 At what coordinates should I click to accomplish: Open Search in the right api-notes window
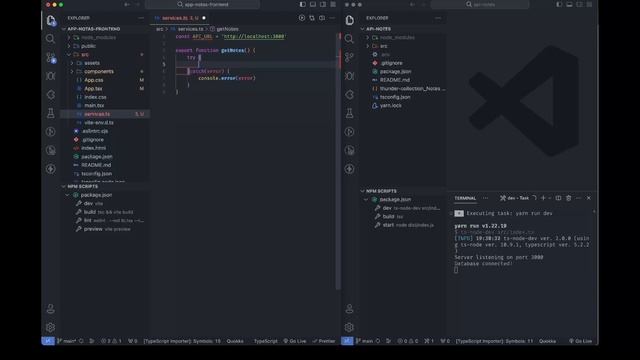(x=349, y=39)
